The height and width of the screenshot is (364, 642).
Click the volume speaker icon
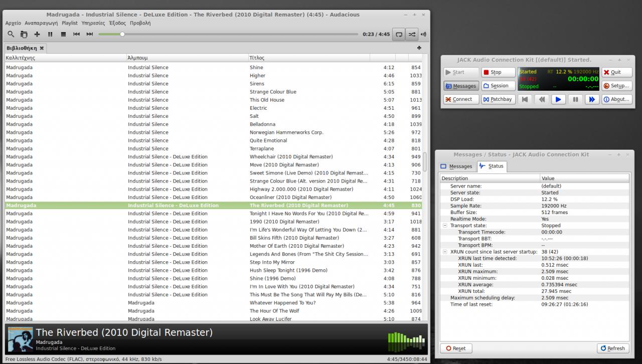[423, 34]
